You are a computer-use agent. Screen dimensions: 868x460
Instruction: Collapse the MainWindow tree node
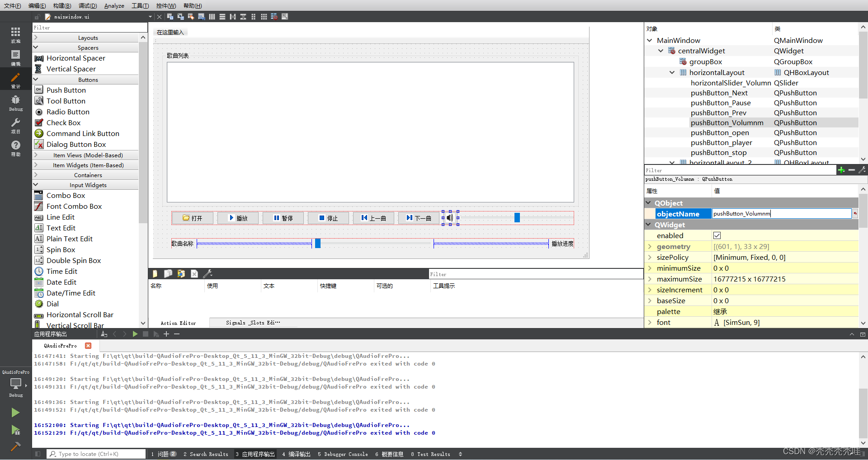coord(650,40)
